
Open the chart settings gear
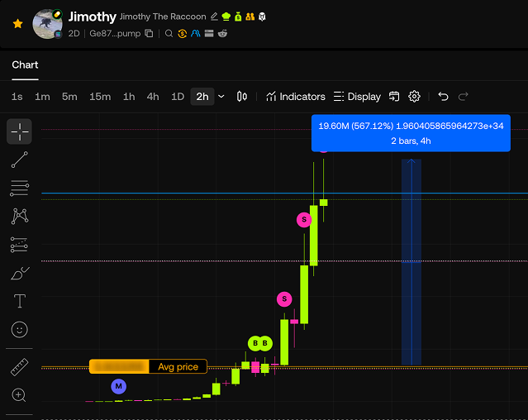[414, 97]
